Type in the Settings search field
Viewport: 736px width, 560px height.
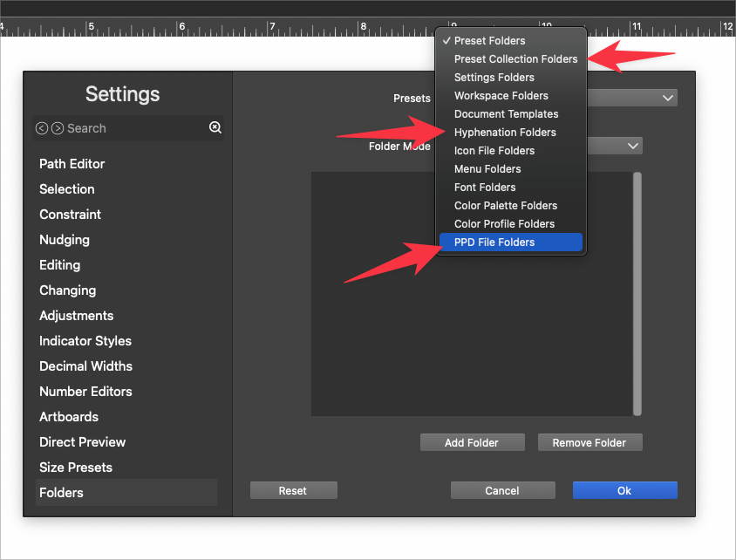131,128
